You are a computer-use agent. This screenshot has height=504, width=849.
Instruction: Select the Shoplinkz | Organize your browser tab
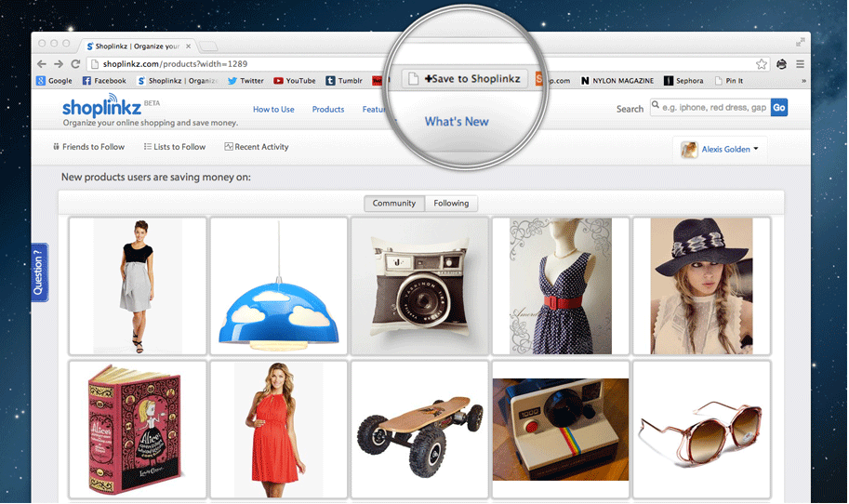click(x=137, y=46)
